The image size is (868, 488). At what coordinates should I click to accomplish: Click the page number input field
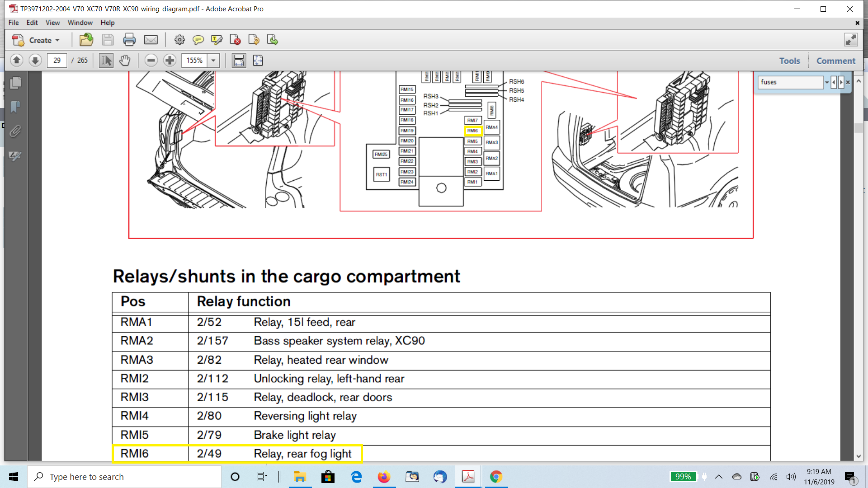[57, 61]
